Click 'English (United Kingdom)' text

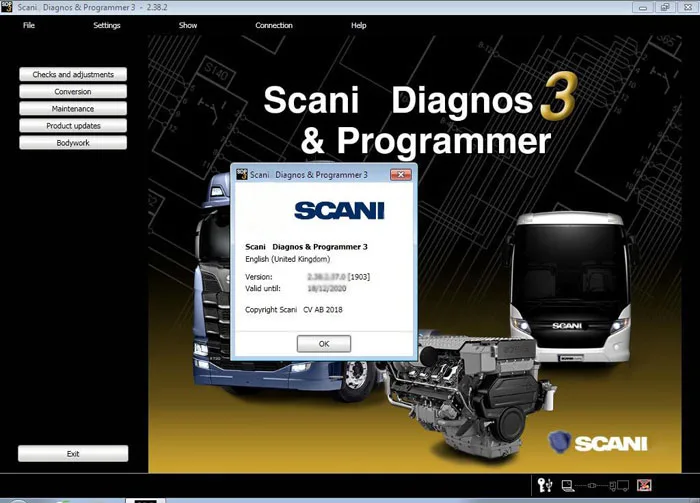[288, 259]
